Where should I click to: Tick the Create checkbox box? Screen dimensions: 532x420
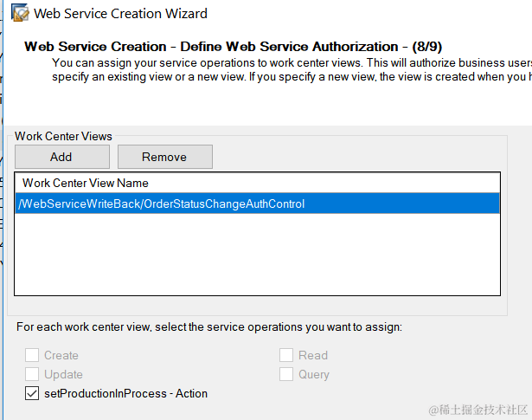32,355
